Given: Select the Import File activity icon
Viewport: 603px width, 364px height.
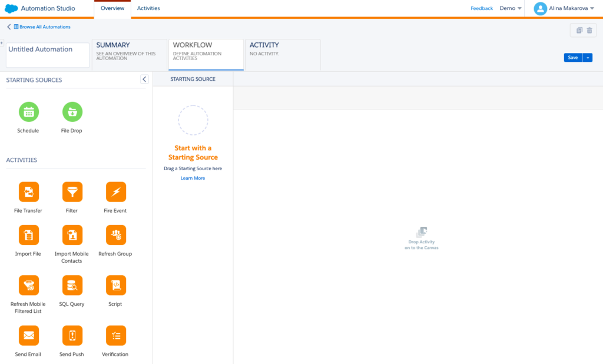Looking at the screenshot, I should (x=28, y=235).
